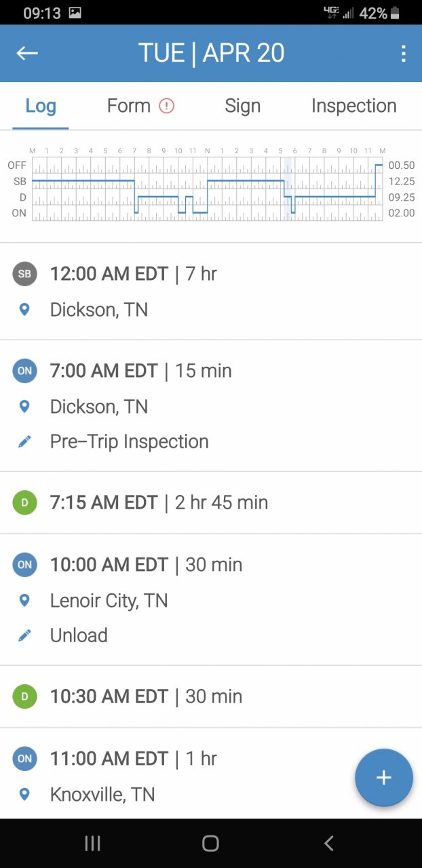The height and width of the screenshot is (868, 422).
Task: Tap the highlighted marker on the graph
Action: click(288, 189)
